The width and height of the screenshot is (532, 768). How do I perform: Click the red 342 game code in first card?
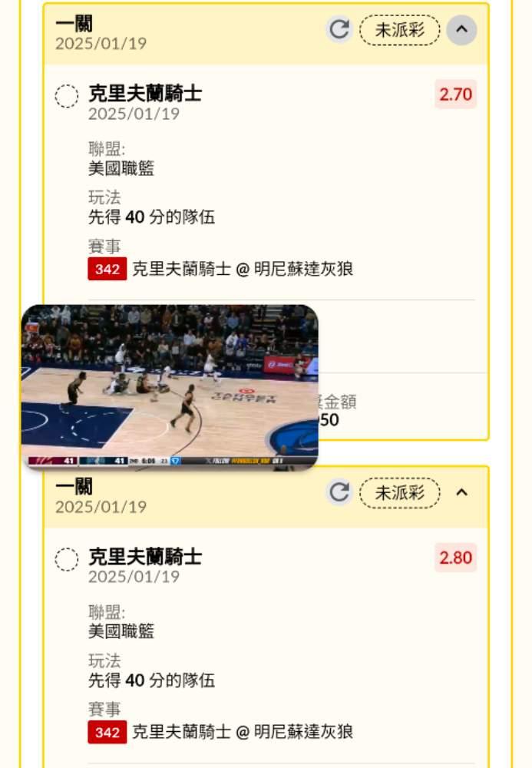tap(107, 269)
